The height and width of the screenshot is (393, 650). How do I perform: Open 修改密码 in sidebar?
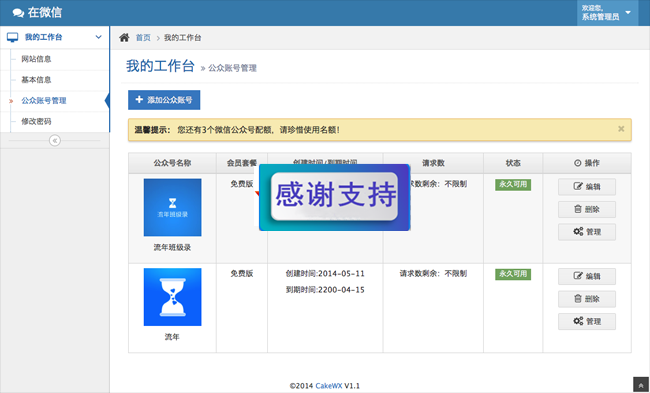(x=36, y=121)
